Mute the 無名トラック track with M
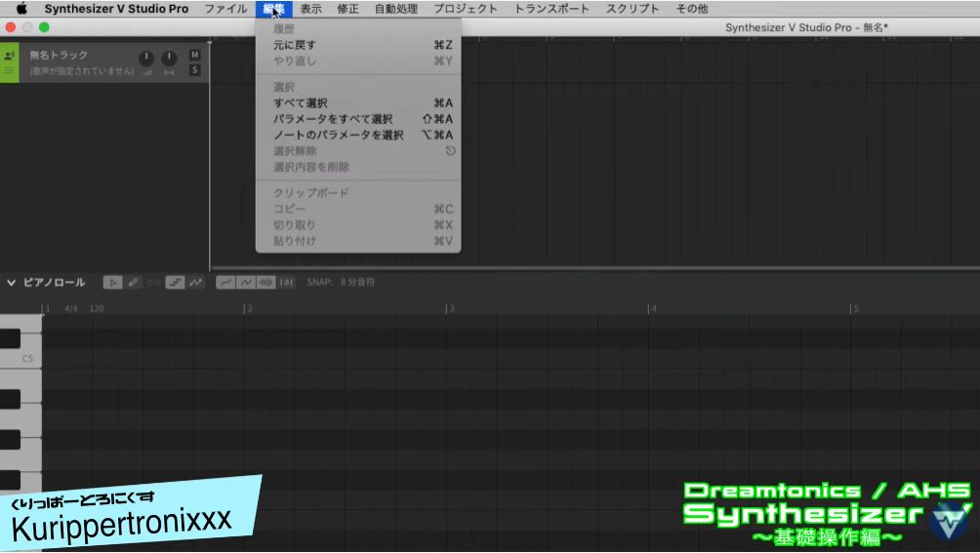The image size is (980, 553). [195, 55]
